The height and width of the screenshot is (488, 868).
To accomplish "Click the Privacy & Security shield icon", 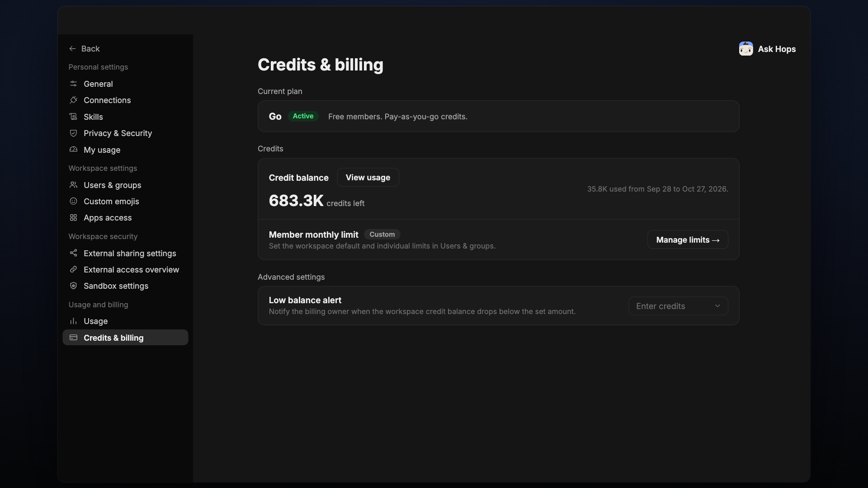I will (x=73, y=133).
